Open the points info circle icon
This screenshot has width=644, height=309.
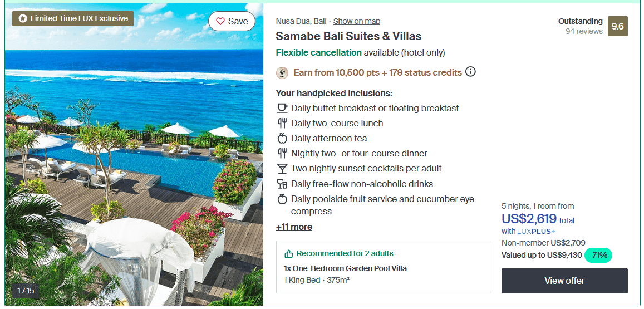pos(471,72)
